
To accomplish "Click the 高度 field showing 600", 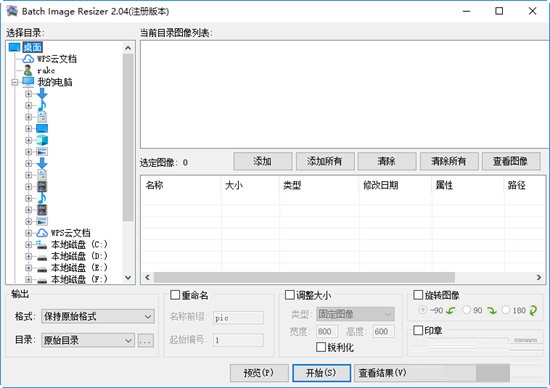I will (384, 331).
